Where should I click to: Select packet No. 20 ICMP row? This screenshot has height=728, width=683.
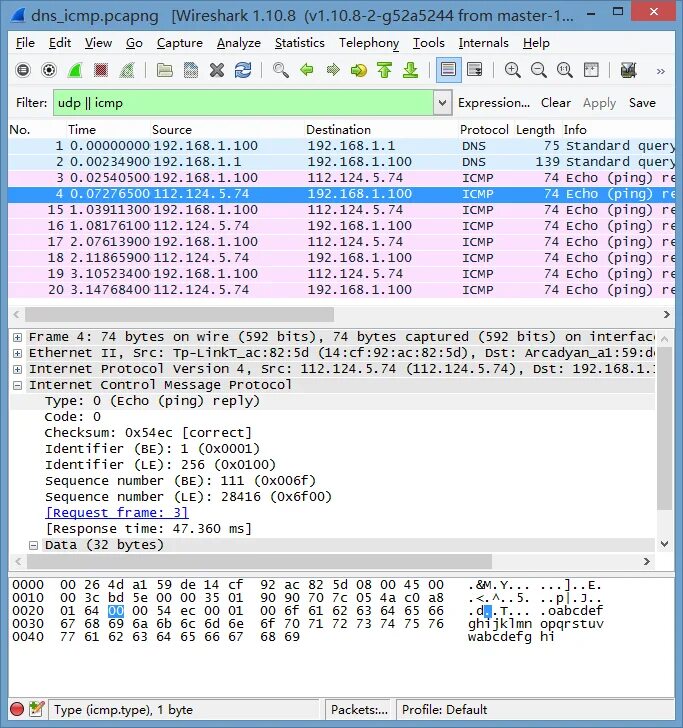[x=341, y=290]
